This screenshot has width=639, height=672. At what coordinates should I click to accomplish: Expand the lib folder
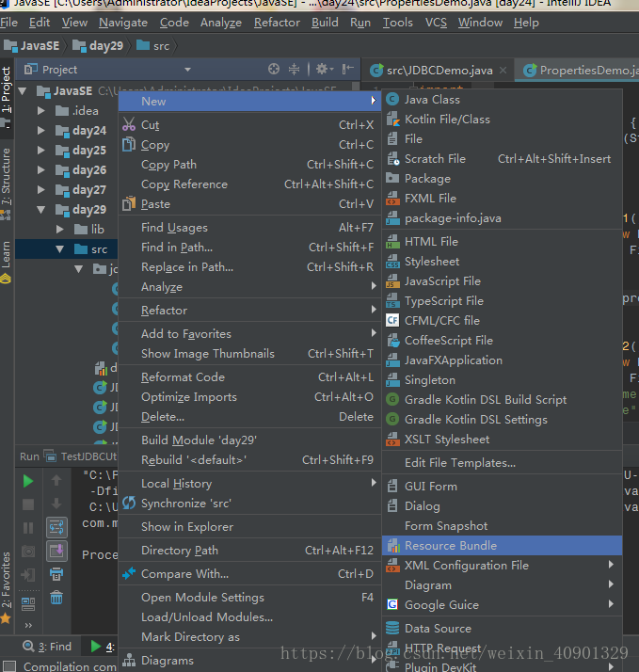(60, 230)
